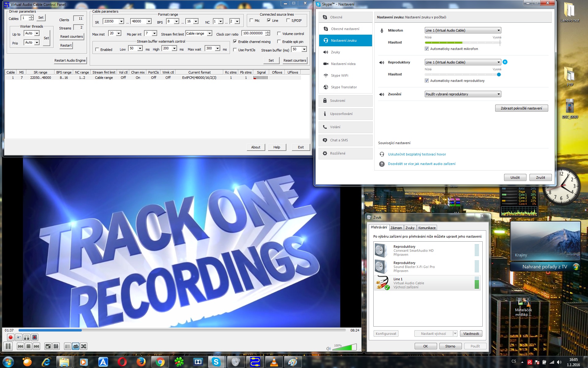This screenshot has height=368, width=588.
Task: Mute VLC via speaker icon
Action: (x=328, y=348)
